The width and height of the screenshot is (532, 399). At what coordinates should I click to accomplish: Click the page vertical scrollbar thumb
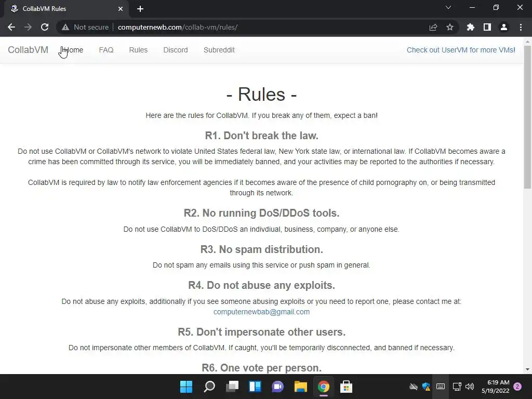(528, 117)
